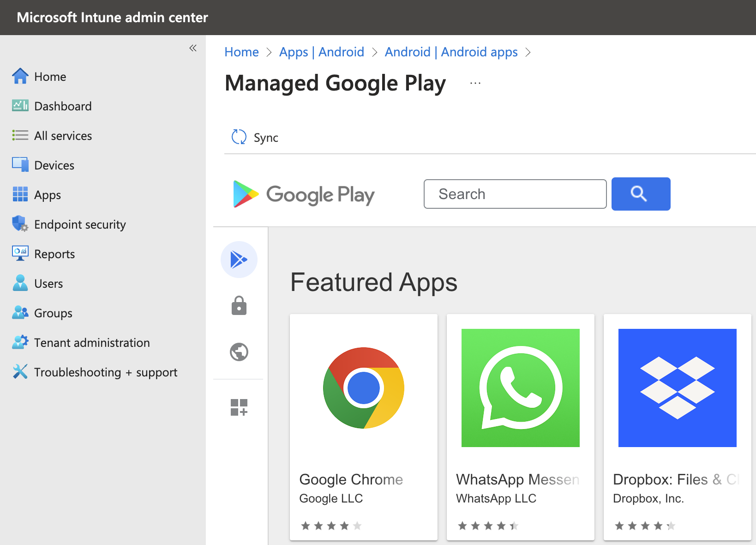Screen dimensions: 756x545
Task: Open Troubleshooting + support in sidebar
Action: click(x=106, y=372)
